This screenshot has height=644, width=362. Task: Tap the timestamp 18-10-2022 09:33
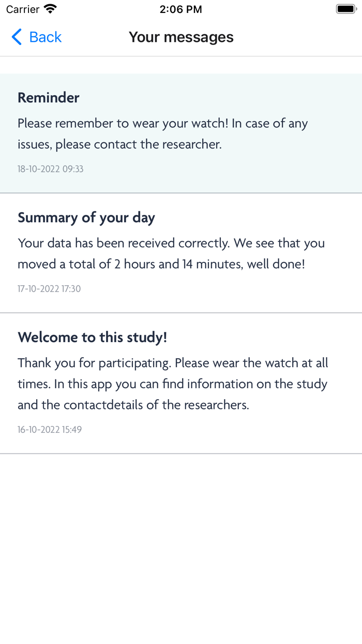click(50, 169)
